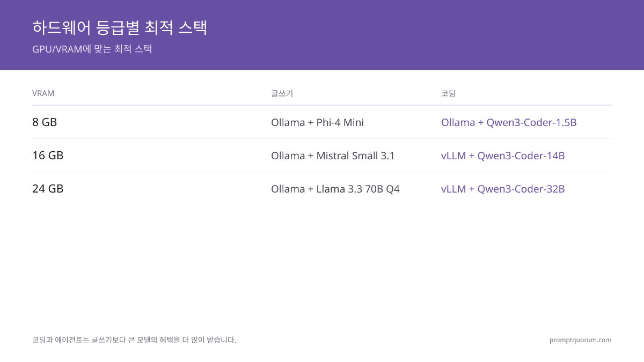Click the 8 GB row label

pos(45,122)
